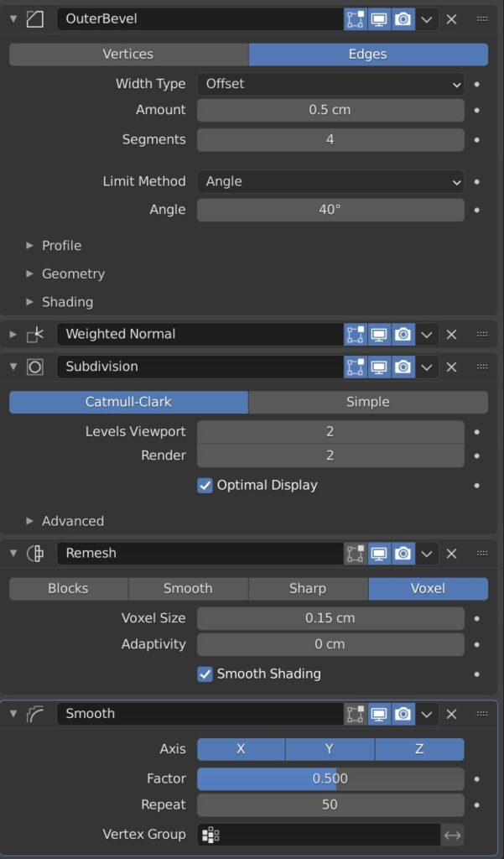Delete the Weighted Normal modifier
The width and height of the screenshot is (504, 859).
point(451,334)
